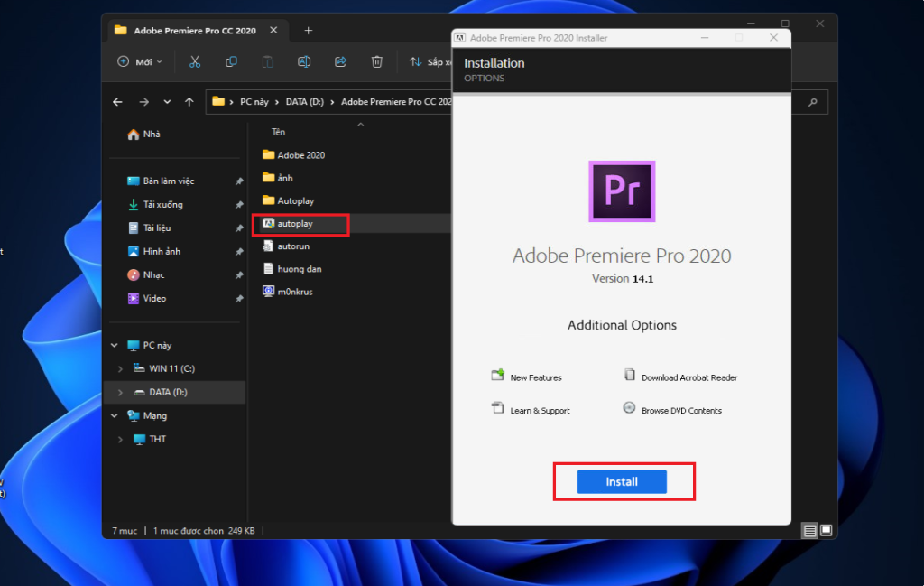Select PC này in the address breadcrumb
924x586 pixels.
(x=254, y=102)
